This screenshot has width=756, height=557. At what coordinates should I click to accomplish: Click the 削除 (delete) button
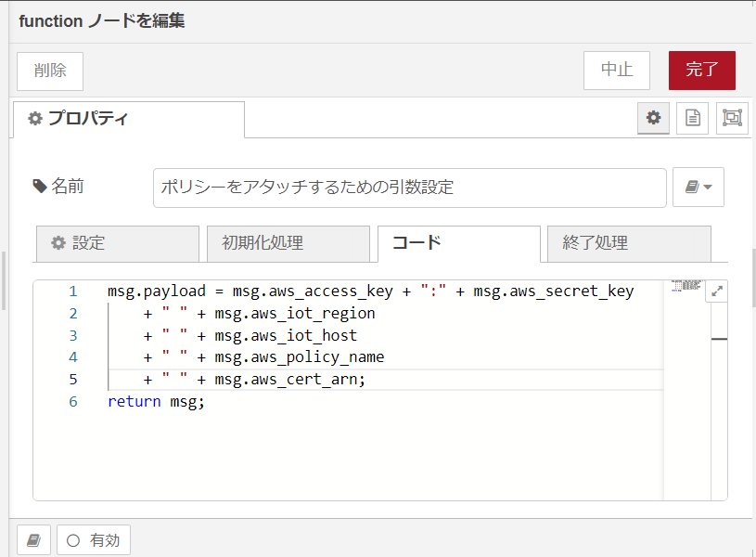[50, 71]
